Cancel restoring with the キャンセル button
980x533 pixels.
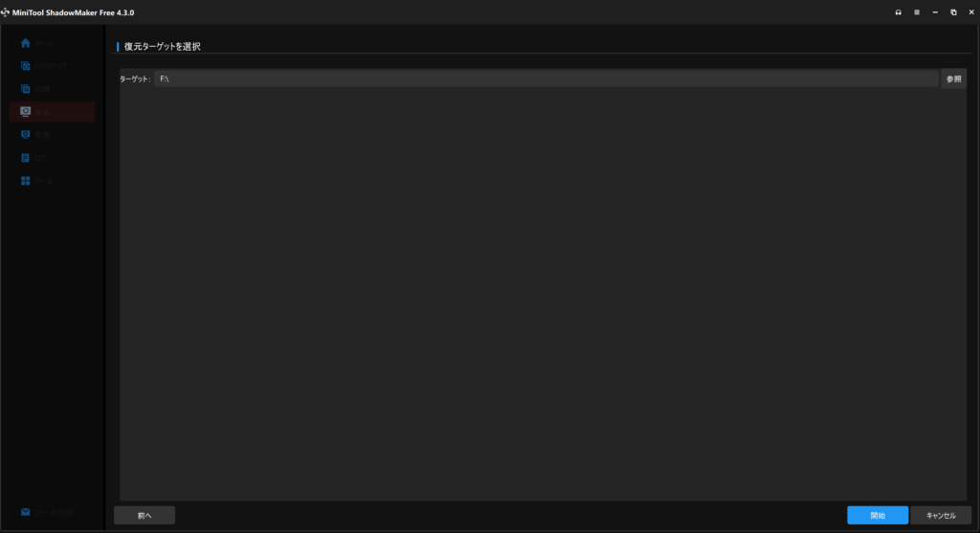(941, 516)
